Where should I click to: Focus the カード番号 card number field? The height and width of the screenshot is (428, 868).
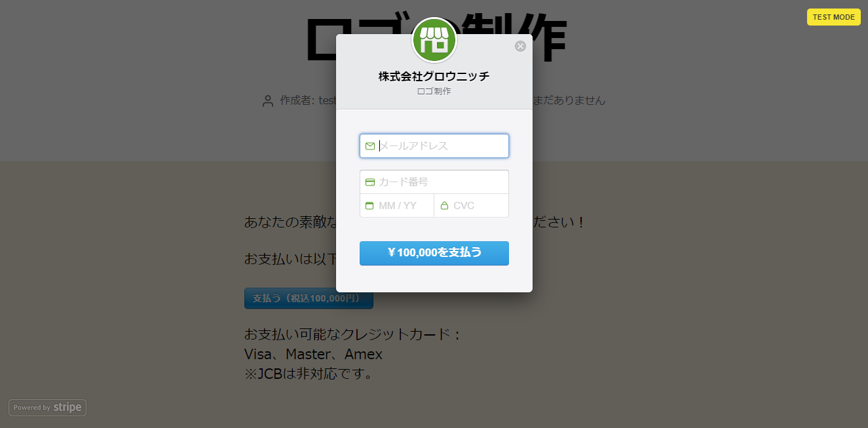point(434,182)
